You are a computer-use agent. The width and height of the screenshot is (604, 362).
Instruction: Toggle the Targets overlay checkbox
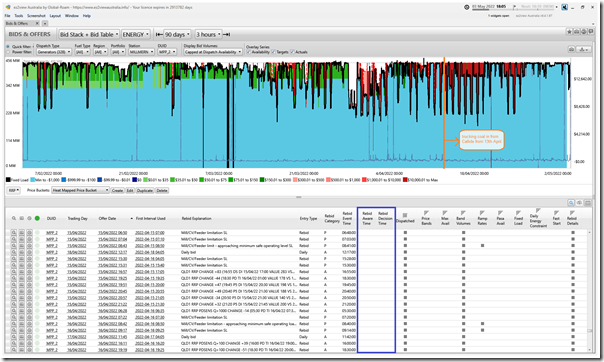tap(273, 52)
